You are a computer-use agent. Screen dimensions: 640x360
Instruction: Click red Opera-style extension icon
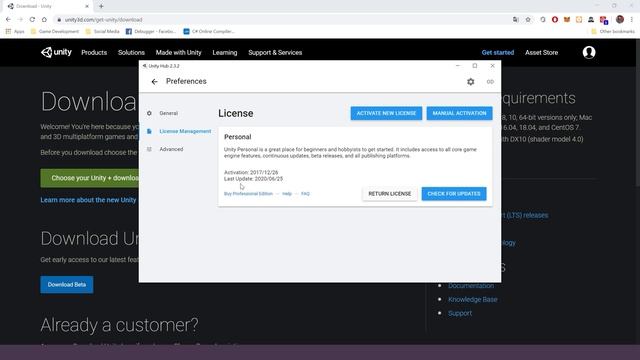pyautogui.click(x=555, y=19)
